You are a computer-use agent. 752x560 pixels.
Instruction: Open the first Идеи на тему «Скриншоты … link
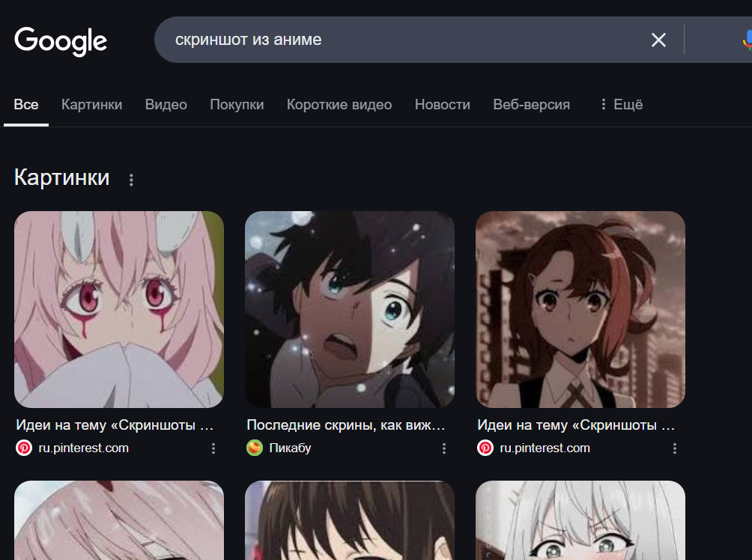(x=115, y=424)
